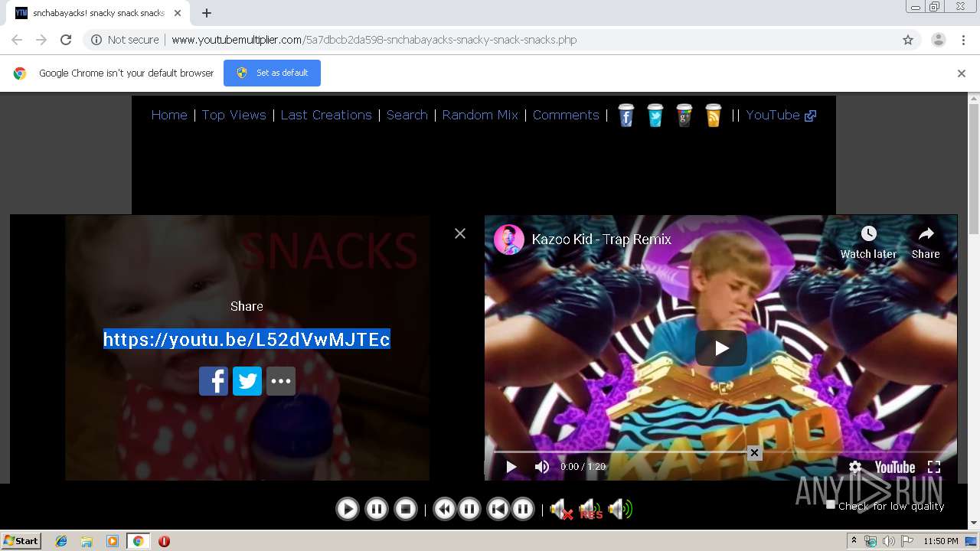Screen dimensions: 980x551
Task: Follow the YouTube external link
Action: coord(781,115)
